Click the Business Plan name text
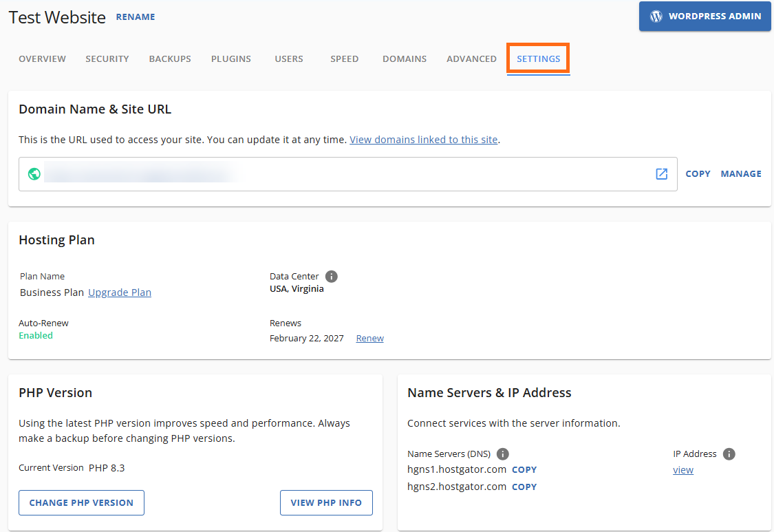The height and width of the screenshot is (532, 774). coord(52,292)
